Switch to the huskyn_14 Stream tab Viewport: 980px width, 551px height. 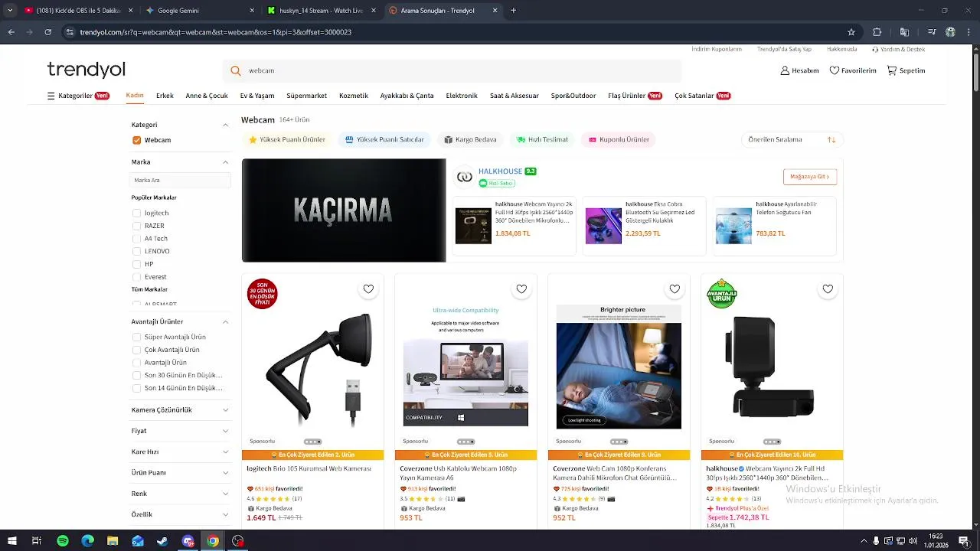322,11
